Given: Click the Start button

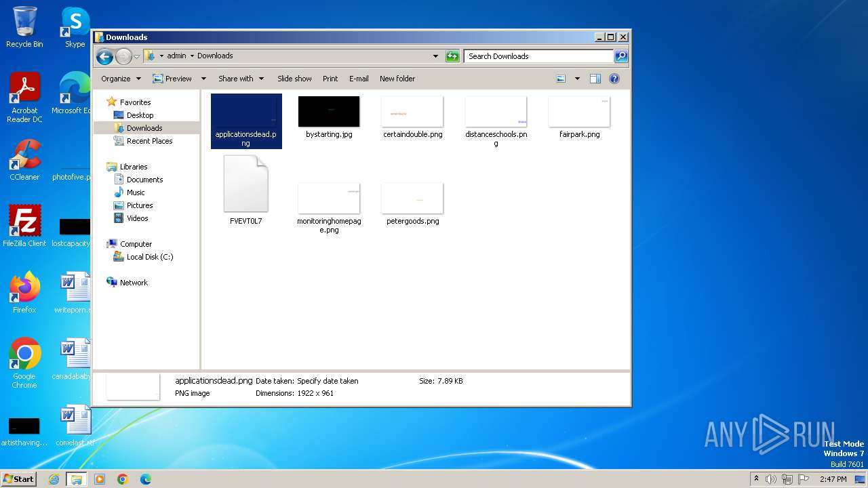Looking at the screenshot, I should [x=18, y=479].
